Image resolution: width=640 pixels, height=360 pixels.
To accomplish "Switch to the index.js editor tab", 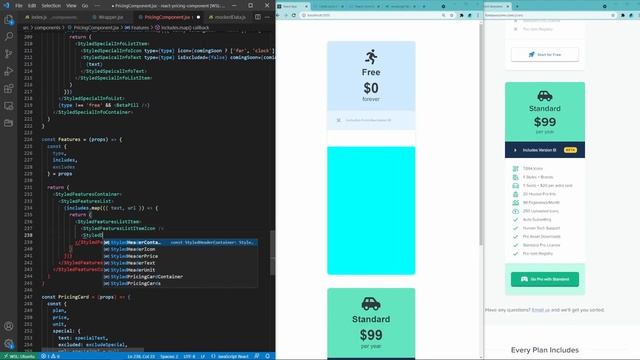I will tap(53, 17).
